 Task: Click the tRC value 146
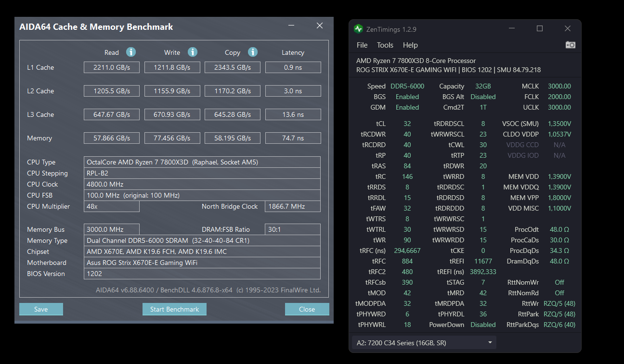tap(407, 176)
